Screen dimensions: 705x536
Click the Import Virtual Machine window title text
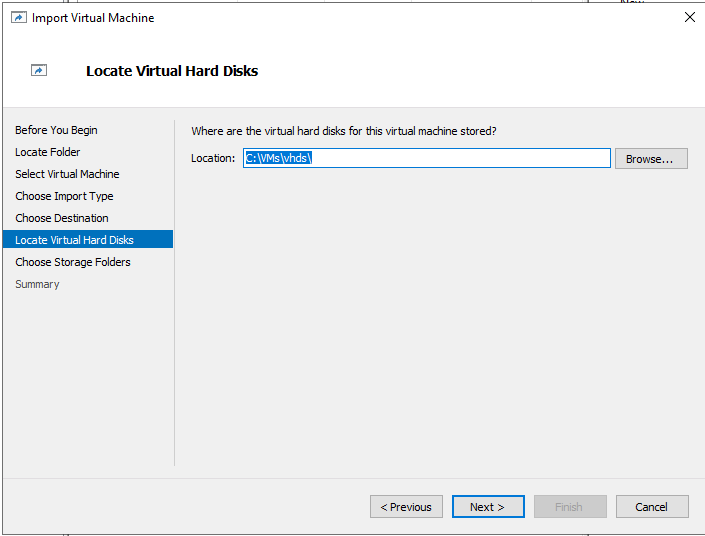coord(93,18)
